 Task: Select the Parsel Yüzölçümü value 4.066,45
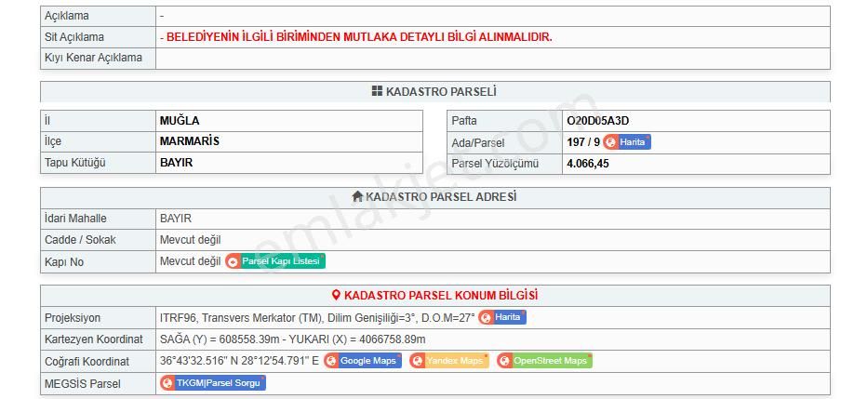coord(588,164)
